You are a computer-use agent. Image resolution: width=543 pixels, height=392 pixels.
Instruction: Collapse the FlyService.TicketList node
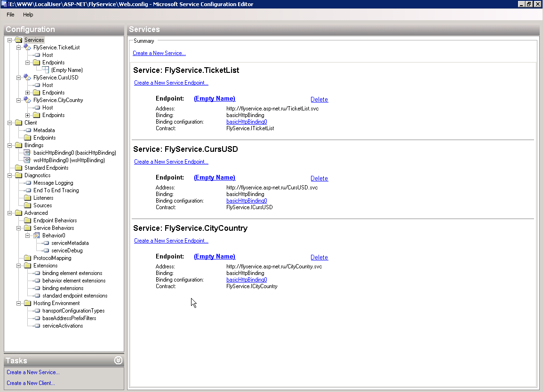tap(19, 48)
